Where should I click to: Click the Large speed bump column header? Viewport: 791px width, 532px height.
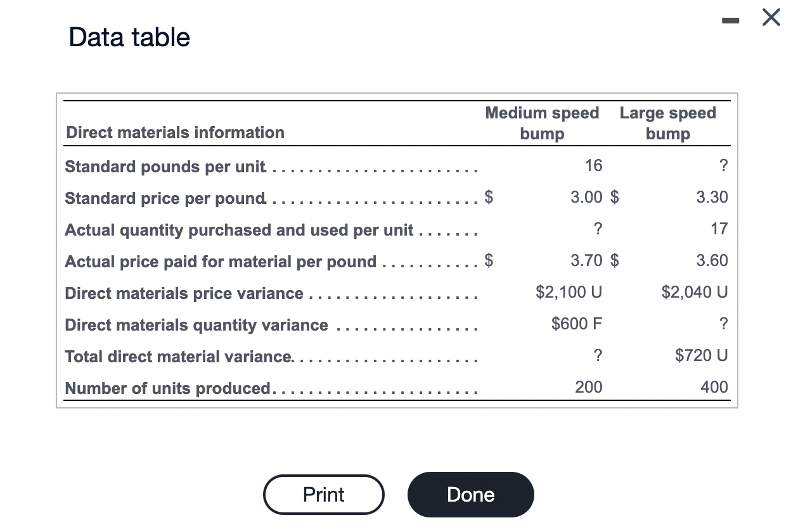pyautogui.click(x=668, y=123)
